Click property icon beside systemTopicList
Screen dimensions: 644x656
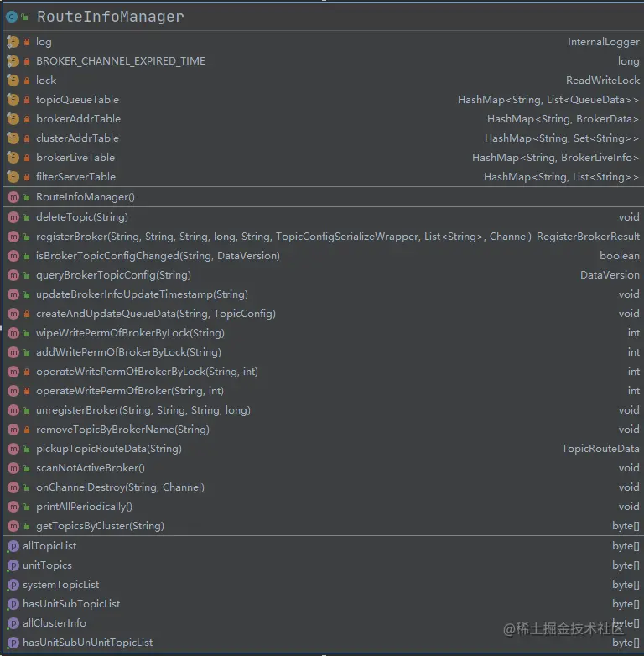pyautogui.click(x=13, y=585)
